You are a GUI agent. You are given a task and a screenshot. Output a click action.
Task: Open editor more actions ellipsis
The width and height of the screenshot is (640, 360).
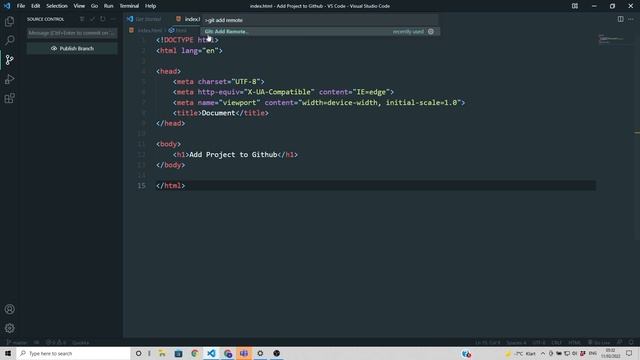(631, 19)
